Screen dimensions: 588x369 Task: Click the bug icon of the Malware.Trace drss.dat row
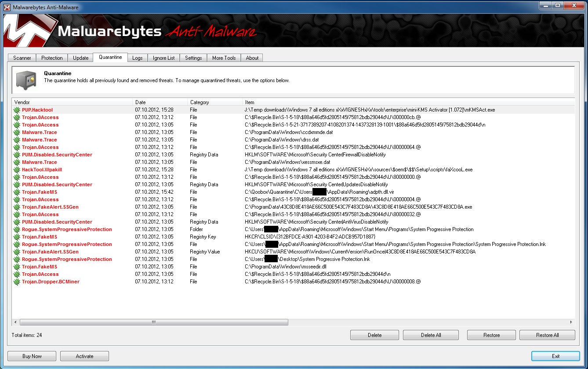[17, 140]
